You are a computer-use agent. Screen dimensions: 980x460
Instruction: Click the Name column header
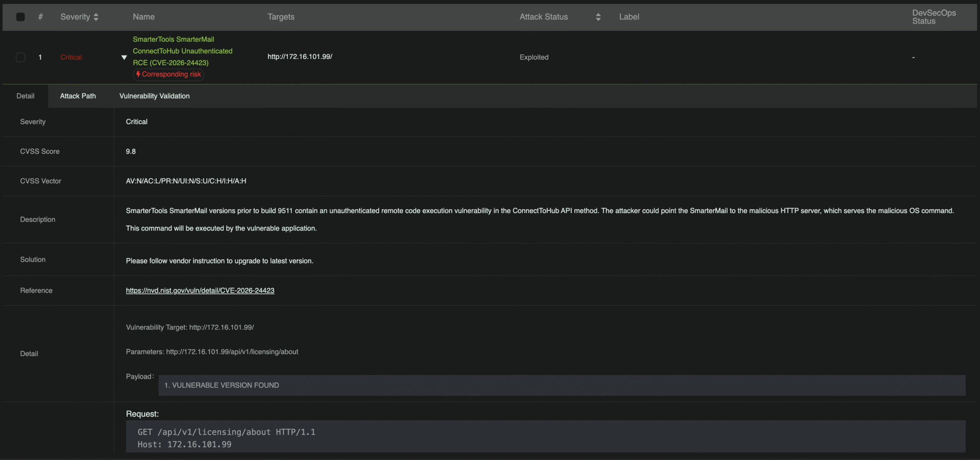coord(144,17)
